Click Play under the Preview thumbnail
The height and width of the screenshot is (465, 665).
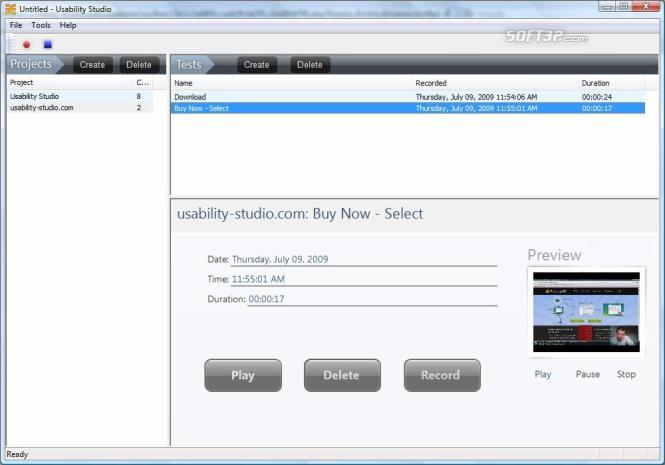pos(543,374)
